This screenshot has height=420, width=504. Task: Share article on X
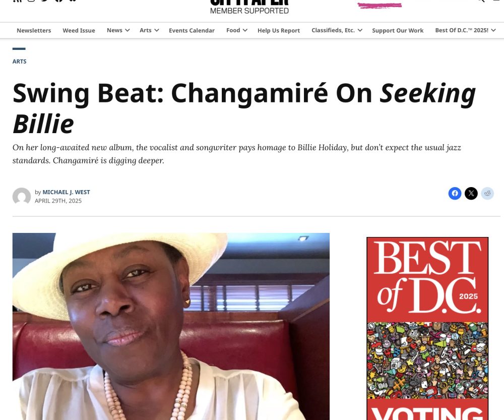pos(471,193)
